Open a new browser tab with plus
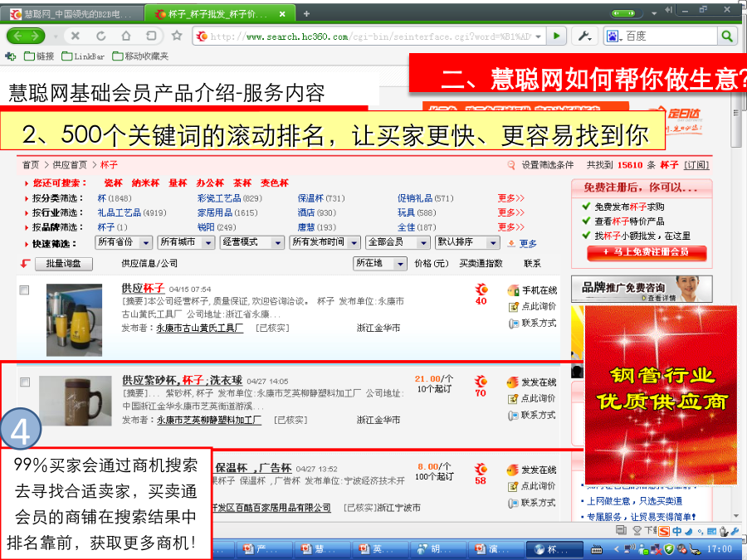The image size is (747, 560). point(306,14)
